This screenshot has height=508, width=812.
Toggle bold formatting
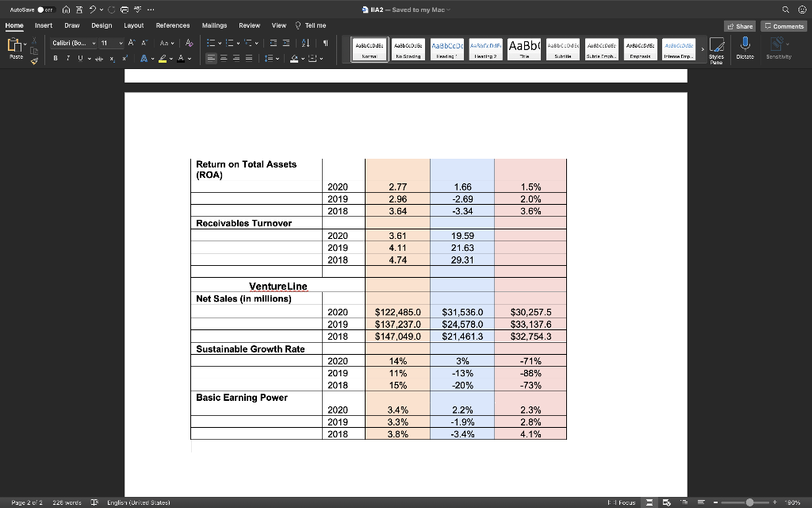pyautogui.click(x=56, y=59)
